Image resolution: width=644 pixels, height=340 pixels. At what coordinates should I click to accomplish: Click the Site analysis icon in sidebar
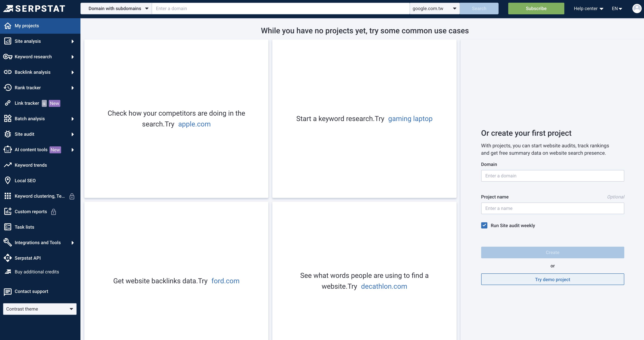coord(8,41)
